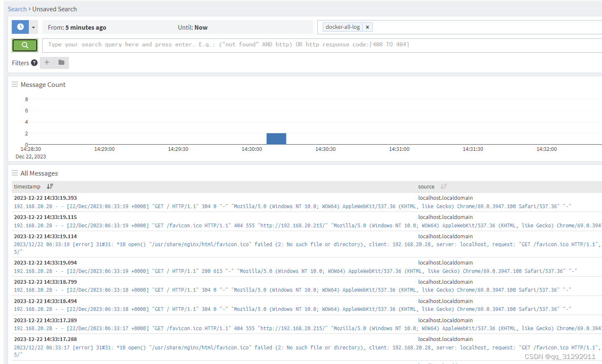The width and height of the screenshot is (602, 364).
Task: Click the Message Count widget title
Action: tap(43, 85)
